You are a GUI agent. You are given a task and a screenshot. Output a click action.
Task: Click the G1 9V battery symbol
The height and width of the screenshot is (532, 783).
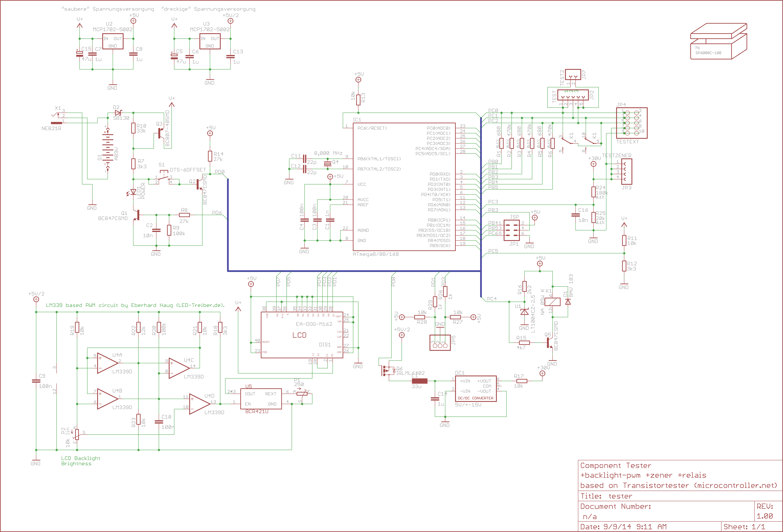[x=108, y=149]
